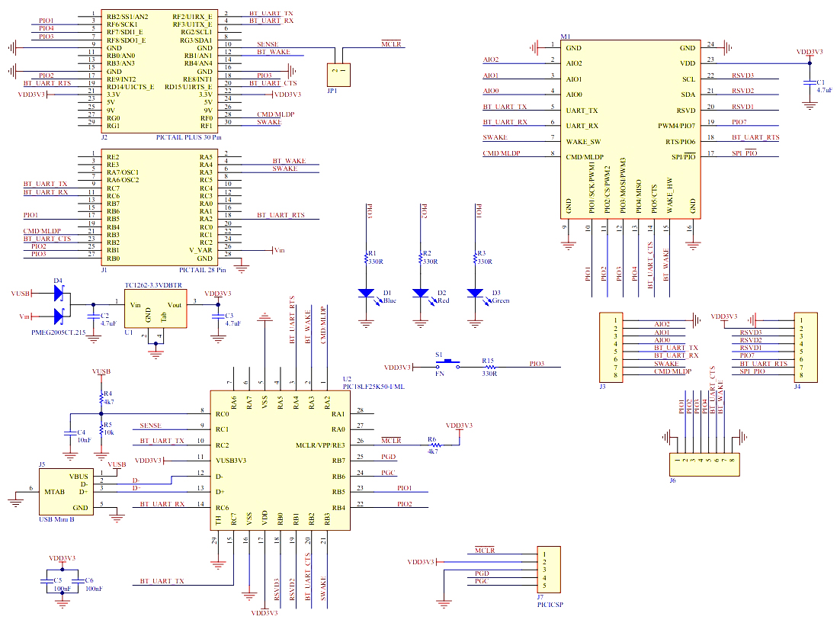Viewport: 840px width, 623px height.
Task: Select resistor R4 4k7 under VUSB
Action: point(101,398)
